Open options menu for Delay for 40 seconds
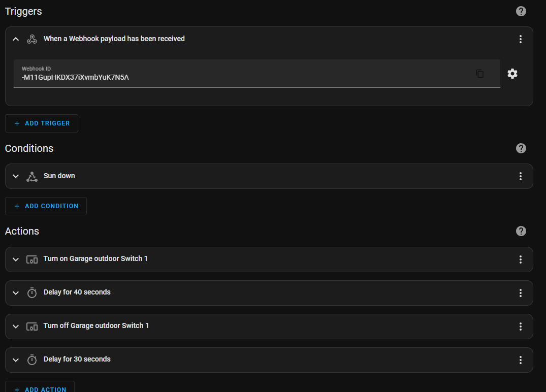This screenshot has width=546, height=392. pos(520,293)
